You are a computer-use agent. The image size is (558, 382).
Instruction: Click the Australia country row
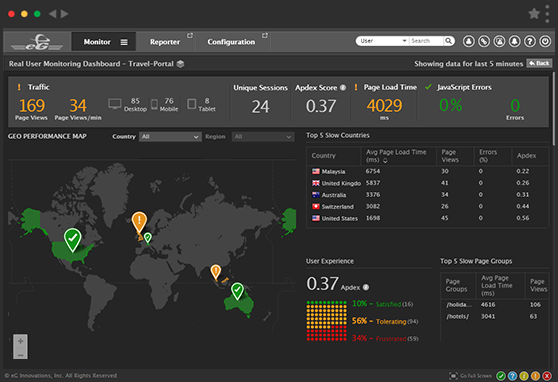point(427,195)
